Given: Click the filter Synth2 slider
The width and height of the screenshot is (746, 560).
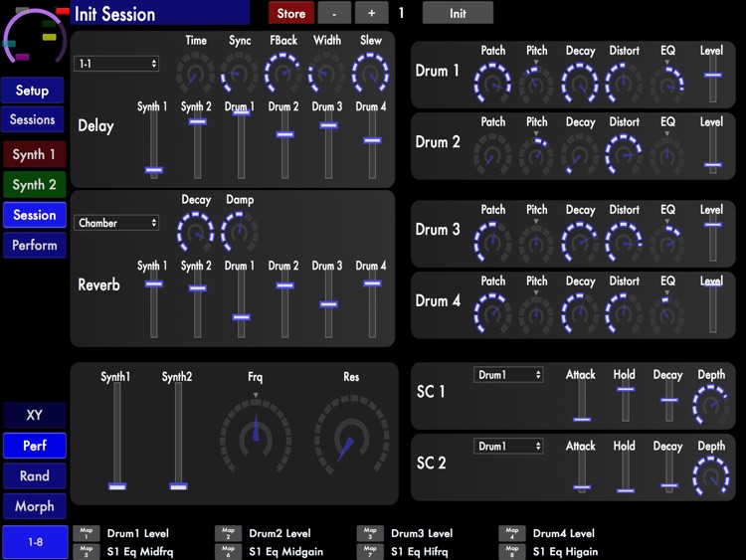Looking at the screenshot, I should tap(178, 436).
